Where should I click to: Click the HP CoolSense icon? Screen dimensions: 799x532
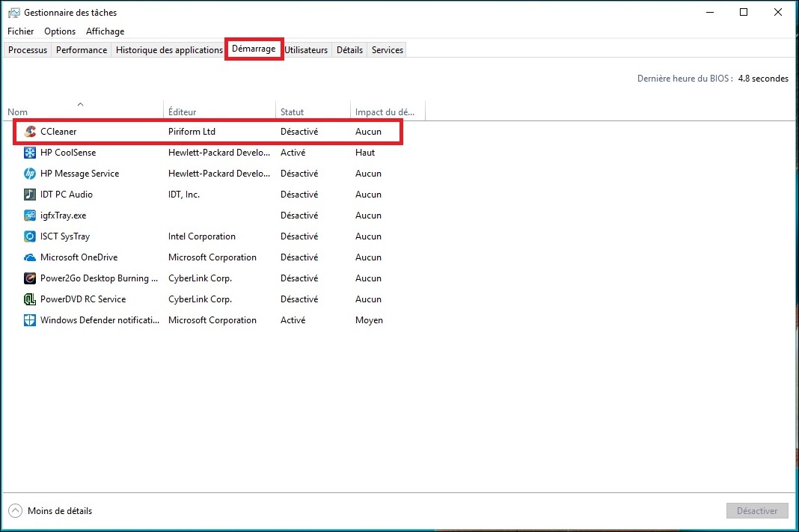[30, 152]
